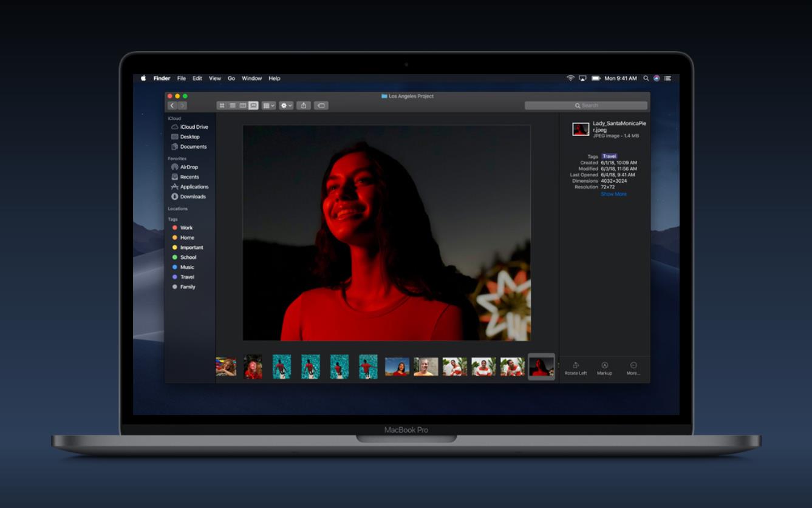Click the Resolution value 72×72
Image resolution: width=812 pixels, height=508 pixels.
coord(608,187)
